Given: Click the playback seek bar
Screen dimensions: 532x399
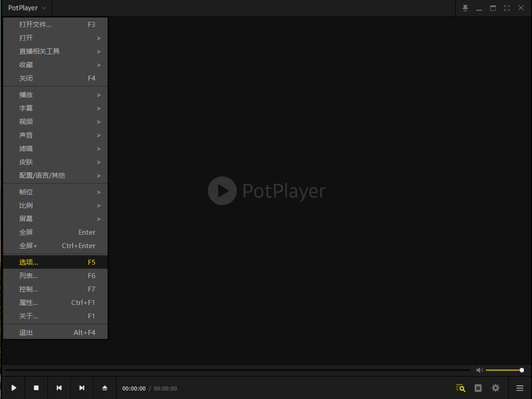Looking at the screenshot, I should 238,370.
